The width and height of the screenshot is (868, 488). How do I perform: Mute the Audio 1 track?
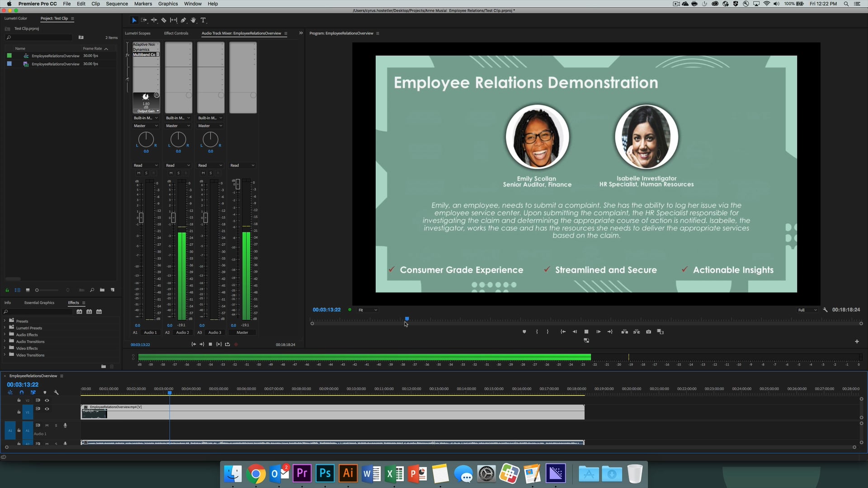click(x=47, y=425)
